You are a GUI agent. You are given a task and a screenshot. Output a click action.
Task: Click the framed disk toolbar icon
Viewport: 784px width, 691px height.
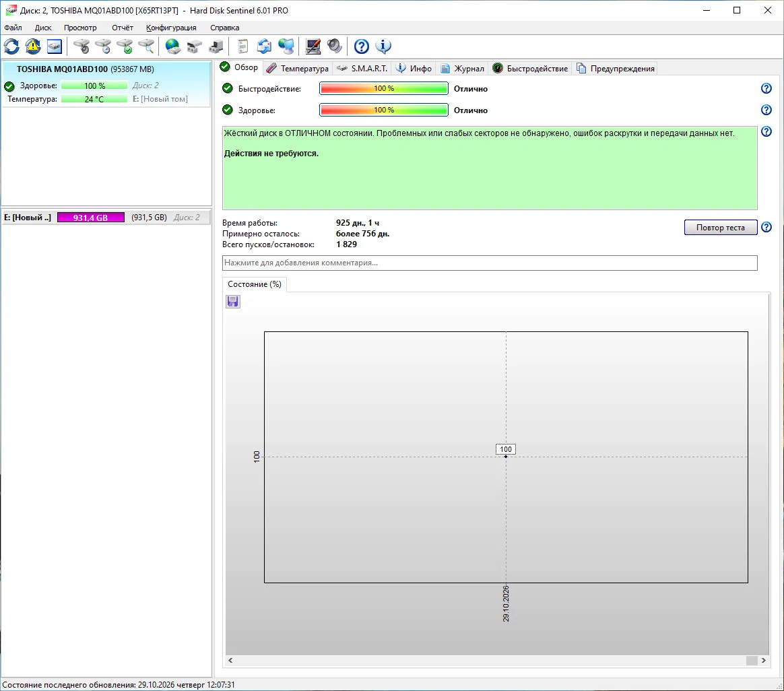pyautogui.click(x=55, y=46)
